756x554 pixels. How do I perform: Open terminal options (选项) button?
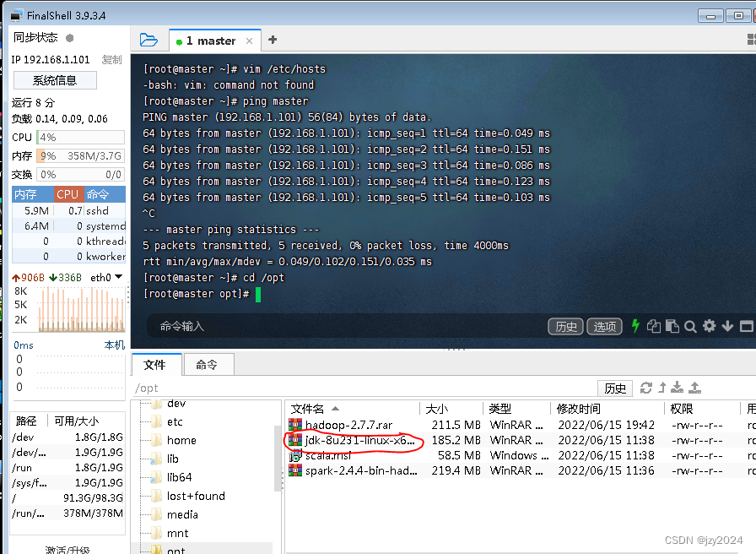click(604, 327)
